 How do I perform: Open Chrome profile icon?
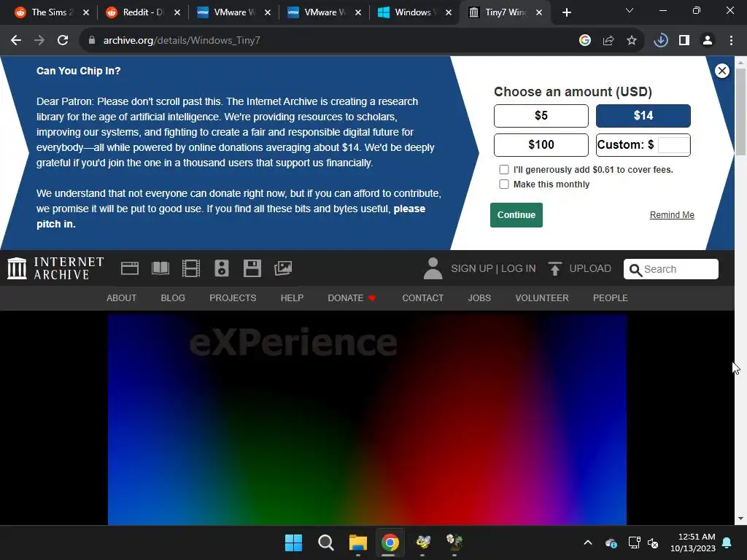coord(708,41)
